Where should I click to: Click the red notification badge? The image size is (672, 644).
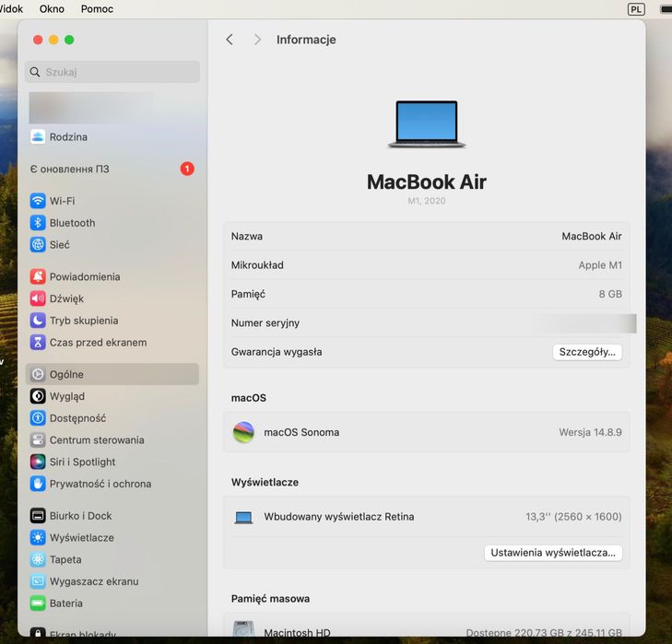(x=187, y=169)
